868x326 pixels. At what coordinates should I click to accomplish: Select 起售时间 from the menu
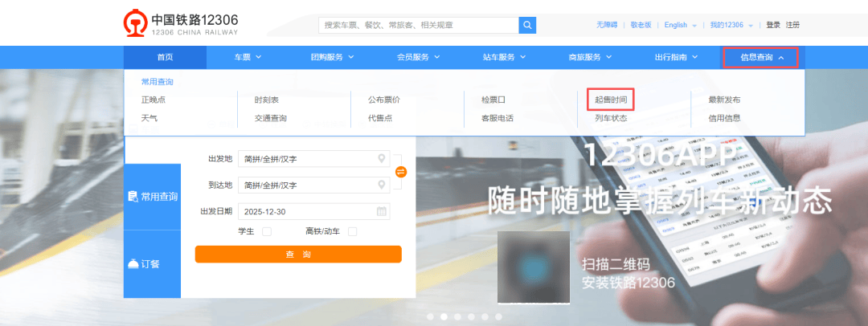(x=611, y=100)
